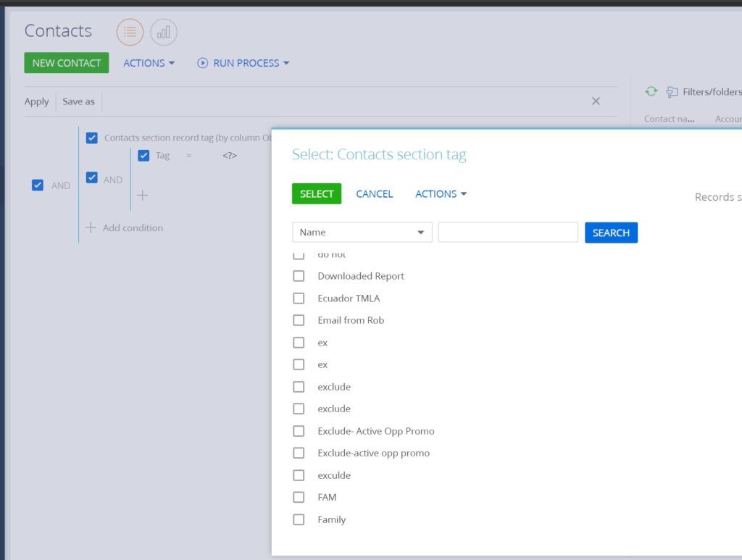Click FAM tag name
Screen dimensions: 742x560
point(327,497)
